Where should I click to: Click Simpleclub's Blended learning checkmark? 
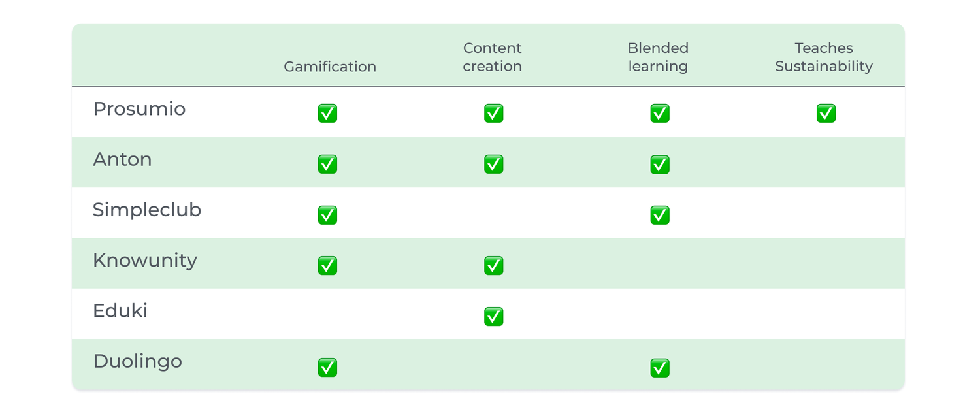click(660, 215)
